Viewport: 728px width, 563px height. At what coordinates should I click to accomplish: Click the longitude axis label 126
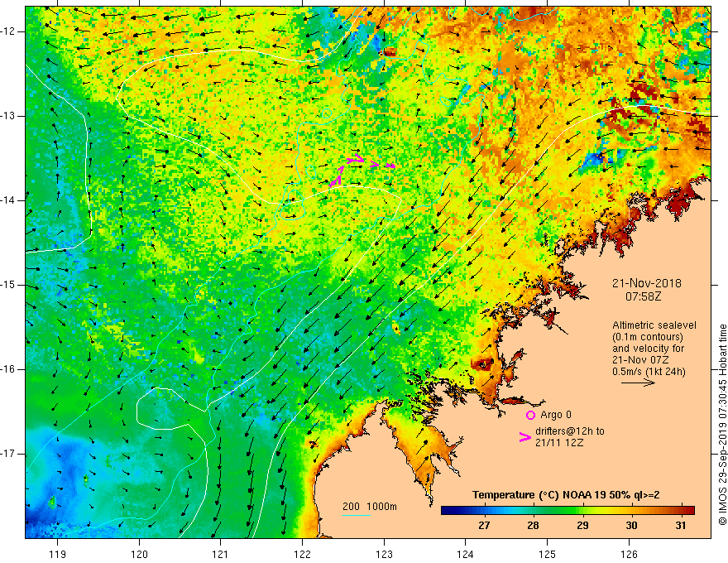click(629, 554)
